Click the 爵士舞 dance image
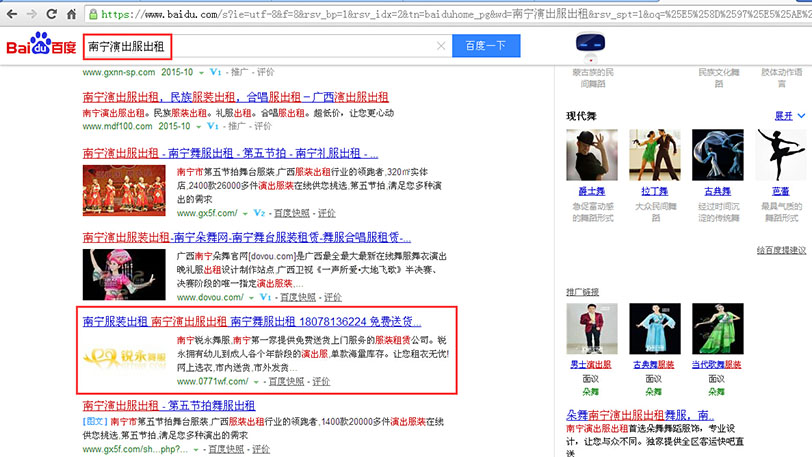This screenshot has width=812, height=457. pyautogui.click(x=592, y=155)
